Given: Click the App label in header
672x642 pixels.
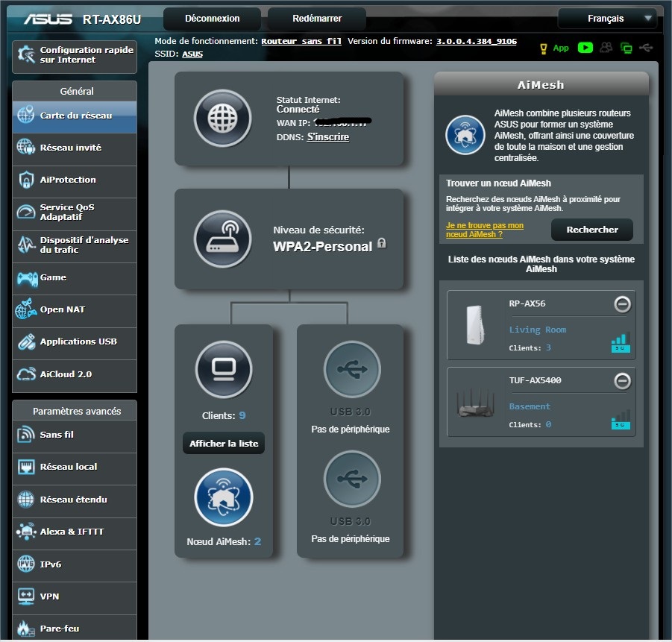Looking at the screenshot, I should [x=561, y=48].
